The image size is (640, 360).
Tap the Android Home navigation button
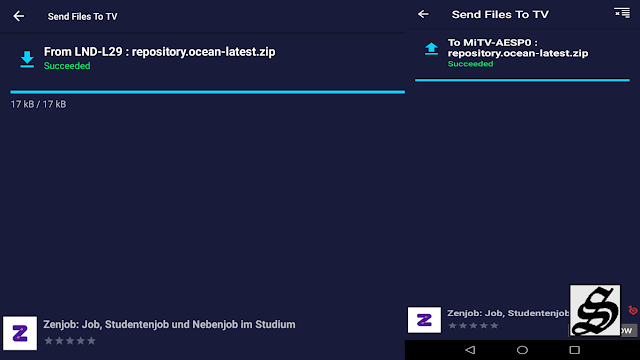click(522, 350)
